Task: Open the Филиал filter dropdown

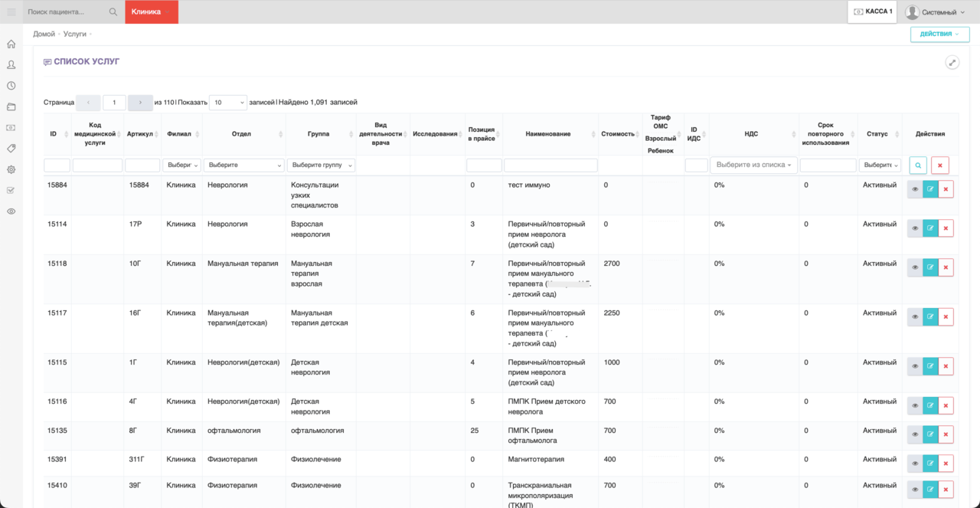Action: pos(182,166)
